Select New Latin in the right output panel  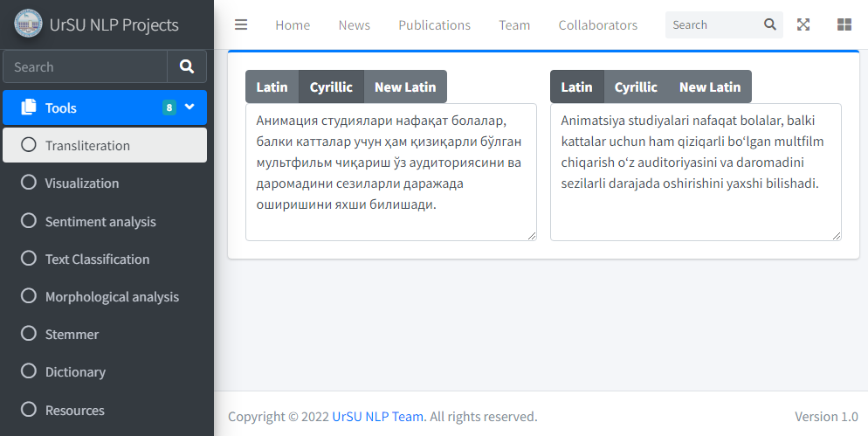709,87
